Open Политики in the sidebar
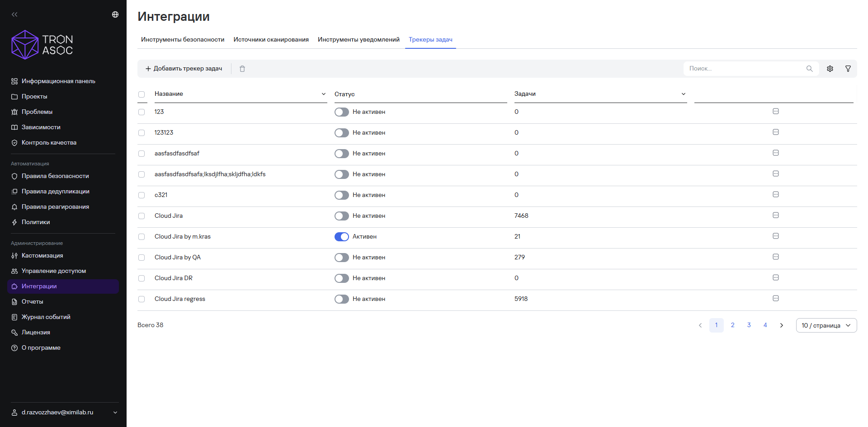 (63, 222)
